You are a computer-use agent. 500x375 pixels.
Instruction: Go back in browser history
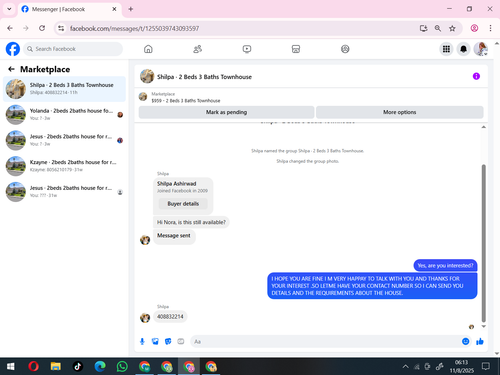(x=10, y=28)
